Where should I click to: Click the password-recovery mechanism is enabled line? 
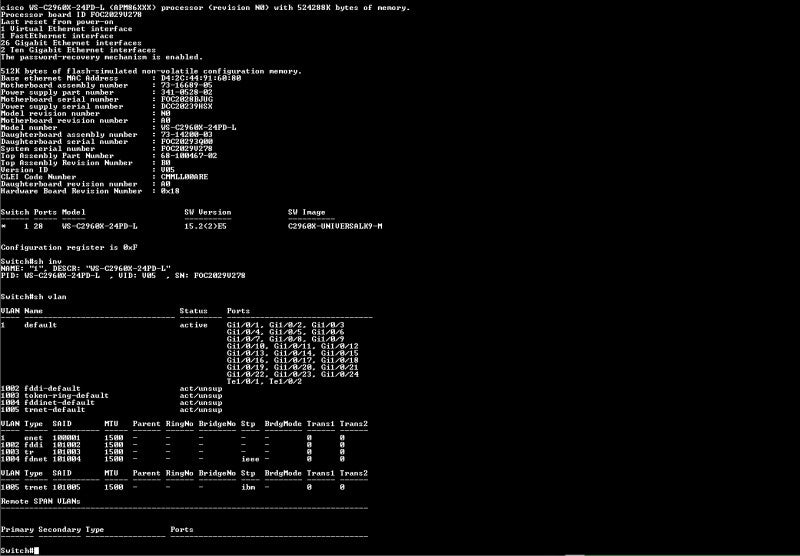pyautogui.click(x=102, y=57)
